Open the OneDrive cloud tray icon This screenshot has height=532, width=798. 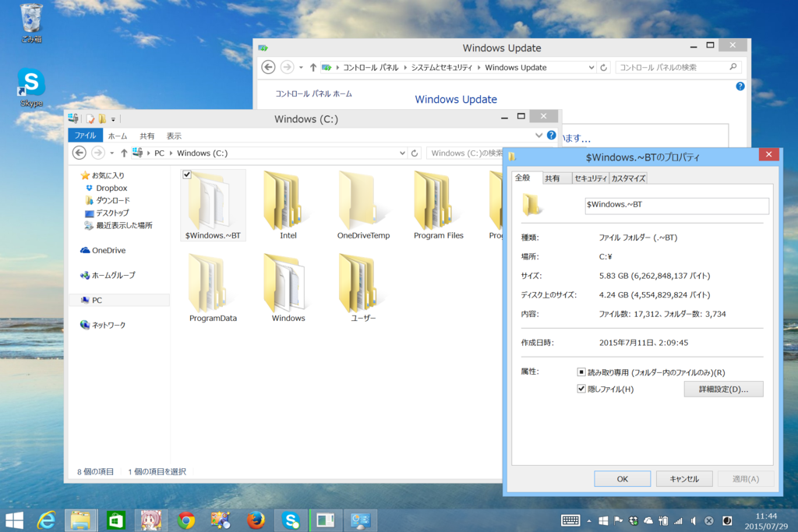(648, 521)
